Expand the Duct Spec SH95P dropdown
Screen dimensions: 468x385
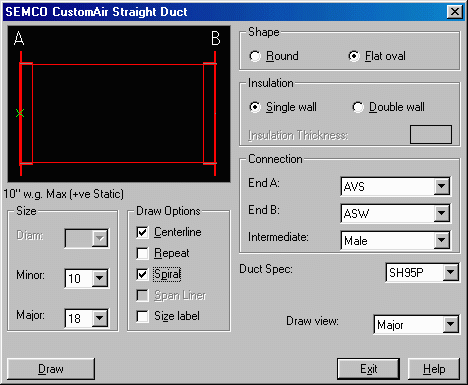pyautogui.click(x=450, y=272)
